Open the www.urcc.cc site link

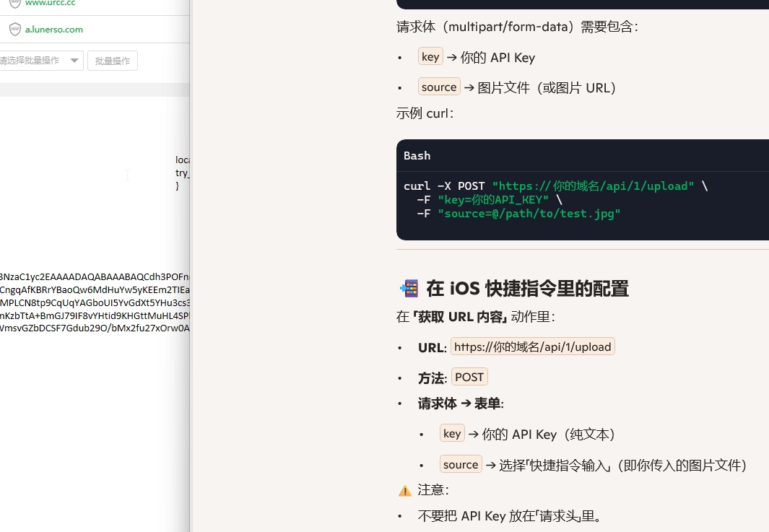50,4
